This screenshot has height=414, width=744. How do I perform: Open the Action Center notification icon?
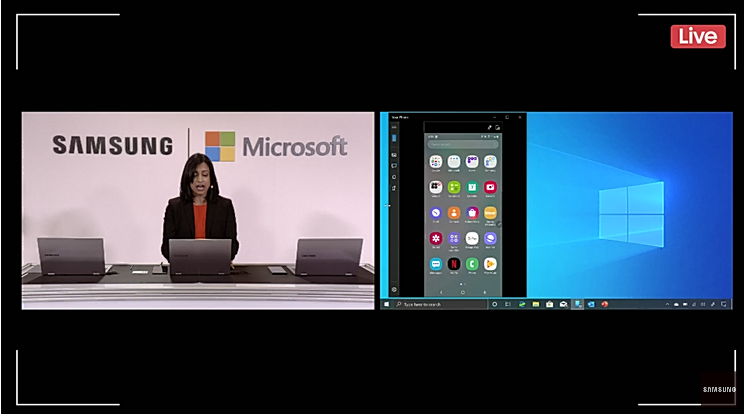[x=724, y=304]
